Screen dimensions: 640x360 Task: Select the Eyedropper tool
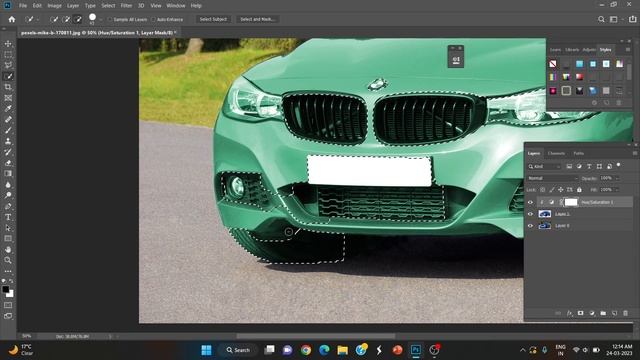tap(8, 109)
